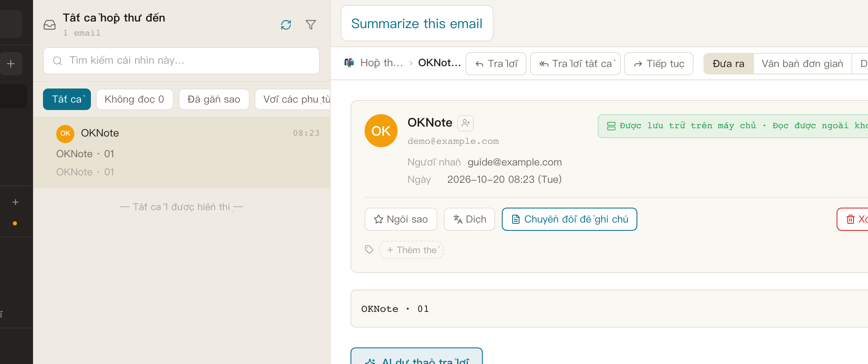The height and width of the screenshot is (364, 868).
Task: Click Trả lời tất cả reply-all button
Action: (575, 64)
